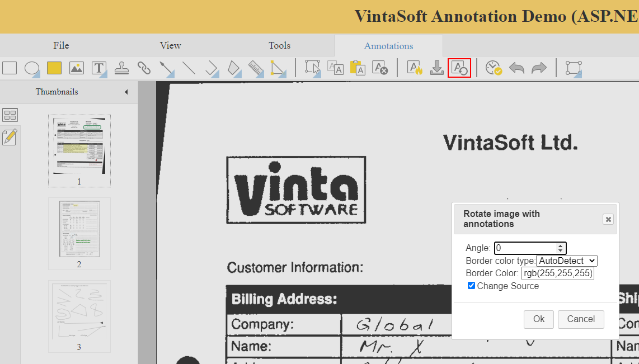639x364 pixels.
Task: Choose the yellow highlight annotation tool
Action: click(54, 68)
